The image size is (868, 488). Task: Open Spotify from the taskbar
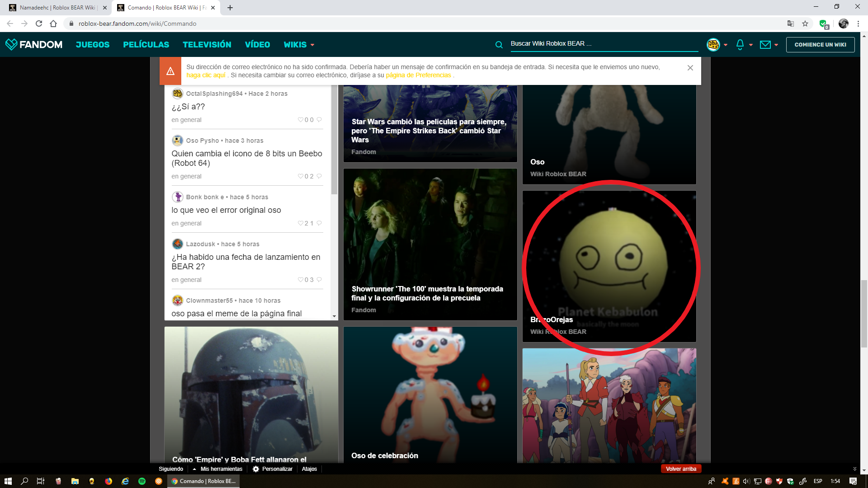point(142,481)
